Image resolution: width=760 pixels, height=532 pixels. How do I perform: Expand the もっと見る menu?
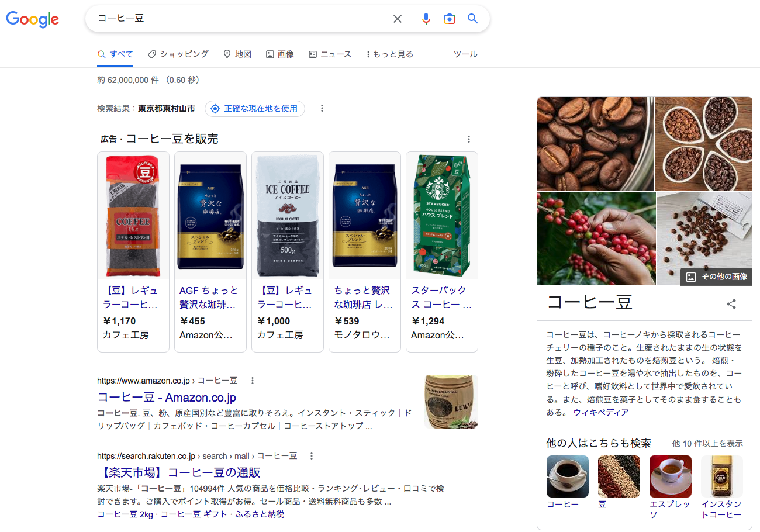(x=389, y=54)
